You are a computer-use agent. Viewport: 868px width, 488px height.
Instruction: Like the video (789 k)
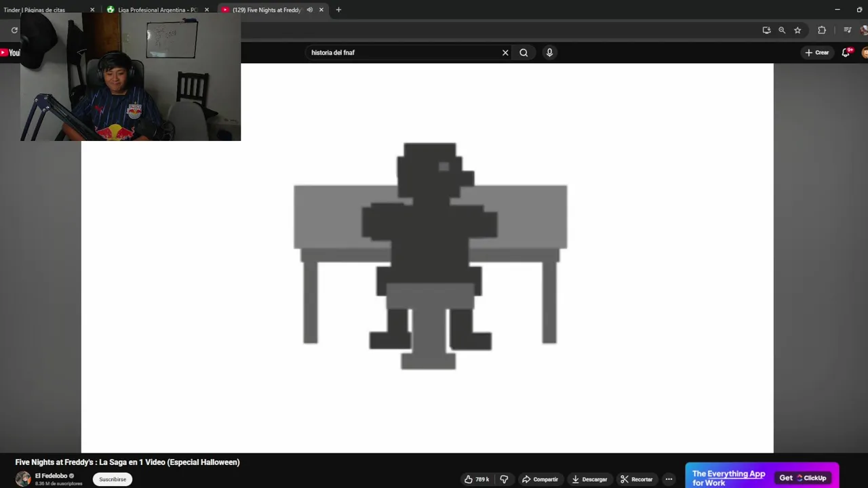(477, 479)
